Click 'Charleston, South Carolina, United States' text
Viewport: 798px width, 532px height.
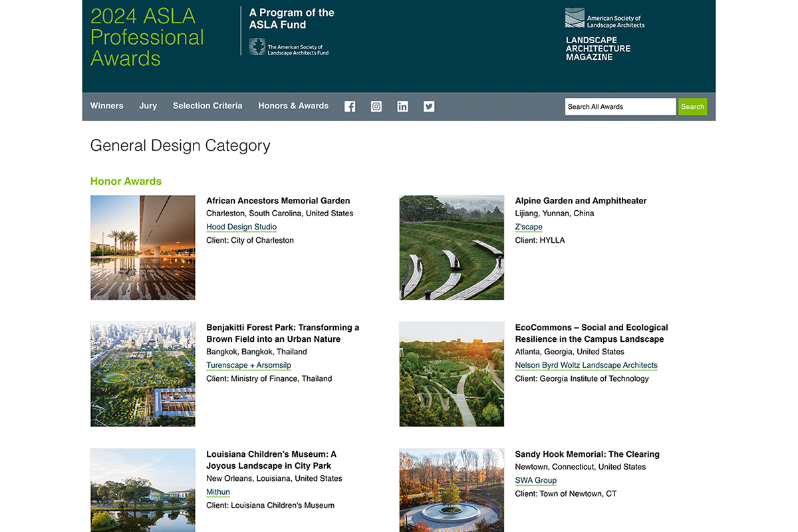click(280, 213)
